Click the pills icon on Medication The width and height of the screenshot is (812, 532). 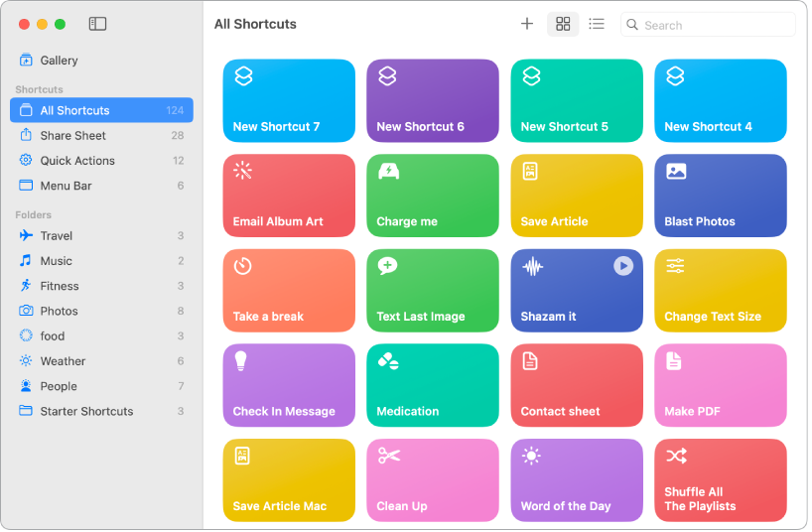(x=388, y=361)
